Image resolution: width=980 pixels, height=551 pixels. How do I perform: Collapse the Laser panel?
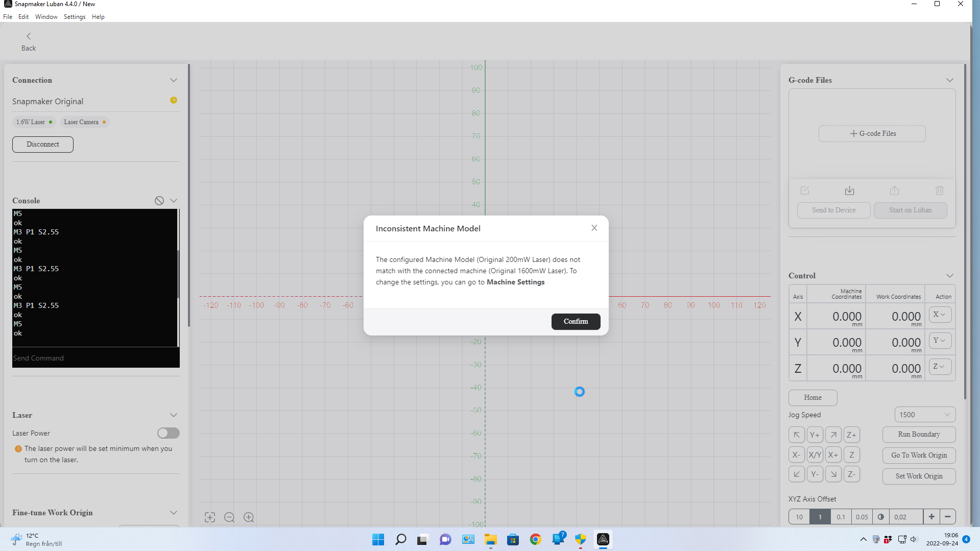[x=174, y=415]
